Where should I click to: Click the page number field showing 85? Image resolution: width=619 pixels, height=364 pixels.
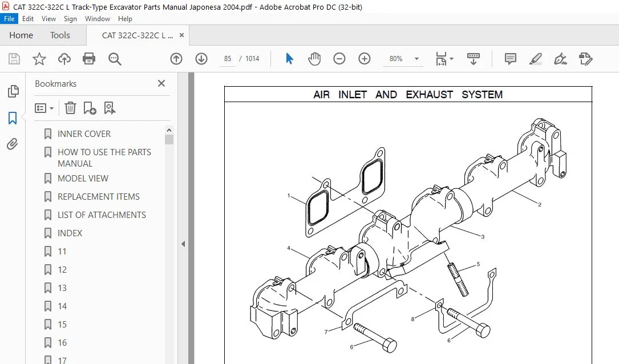tap(228, 59)
